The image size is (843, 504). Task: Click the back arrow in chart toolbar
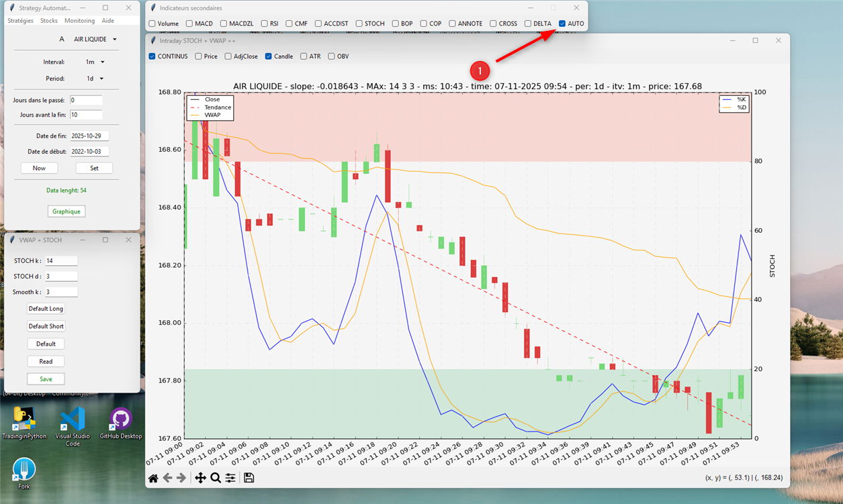[167, 478]
